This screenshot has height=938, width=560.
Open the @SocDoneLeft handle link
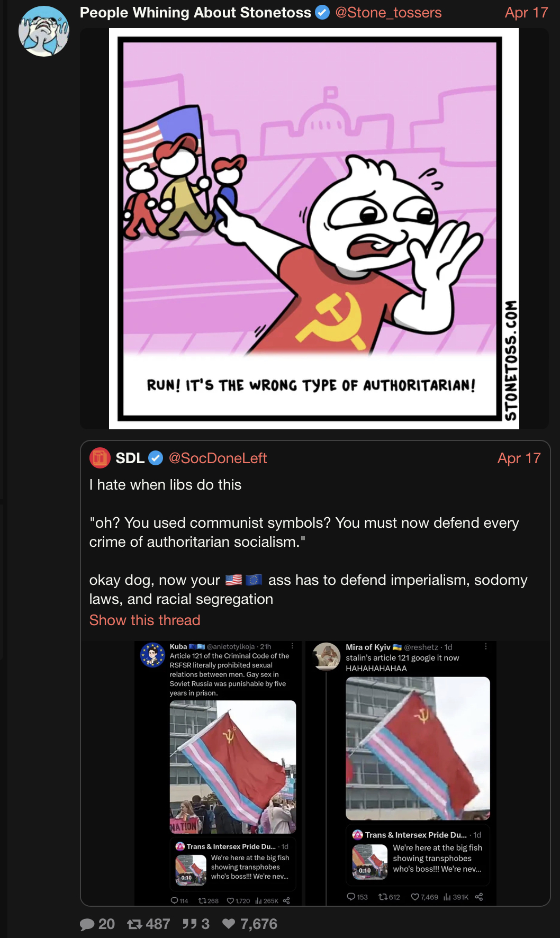click(x=218, y=458)
